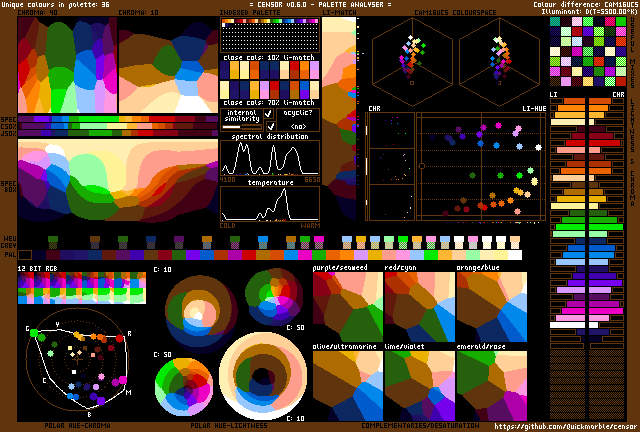Select the large cream-ringed disc with dark centre
640x432 pixels.
coord(263,377)
